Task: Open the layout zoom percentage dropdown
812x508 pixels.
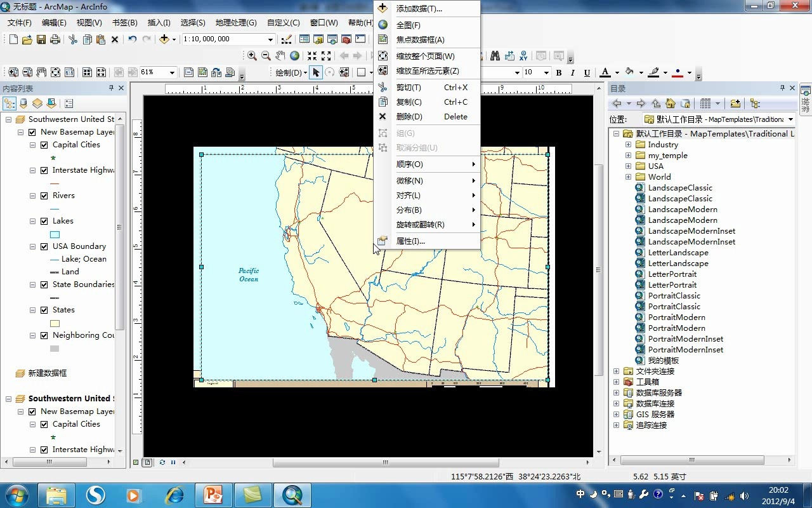Action: click(x=171, y=72)
